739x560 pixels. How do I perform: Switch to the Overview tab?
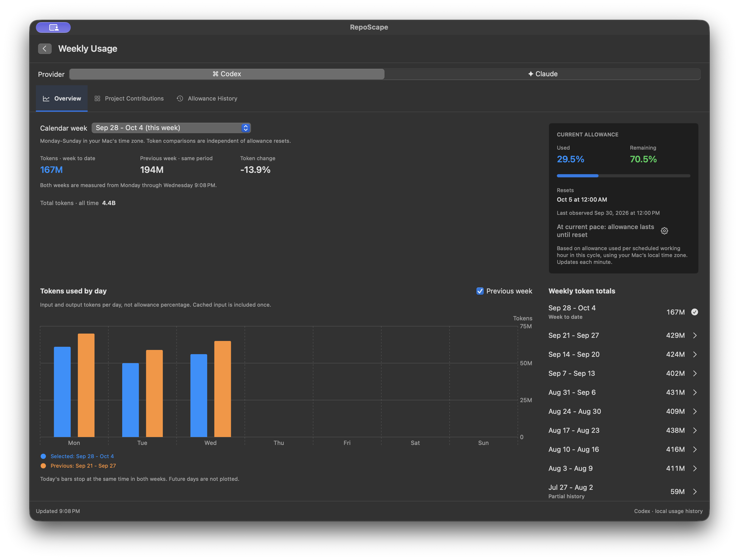click(62, 99)
